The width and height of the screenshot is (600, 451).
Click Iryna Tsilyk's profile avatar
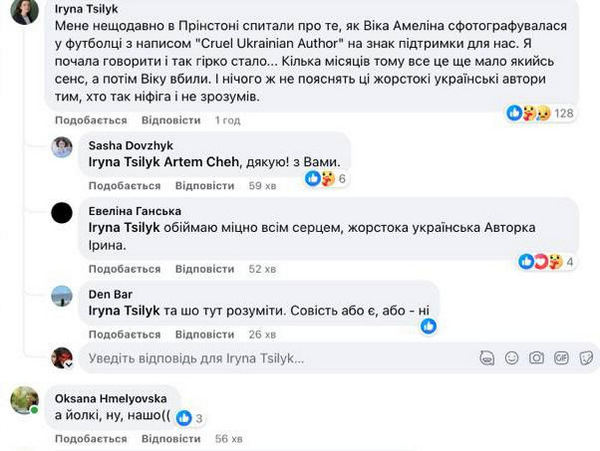pos(24,12)
